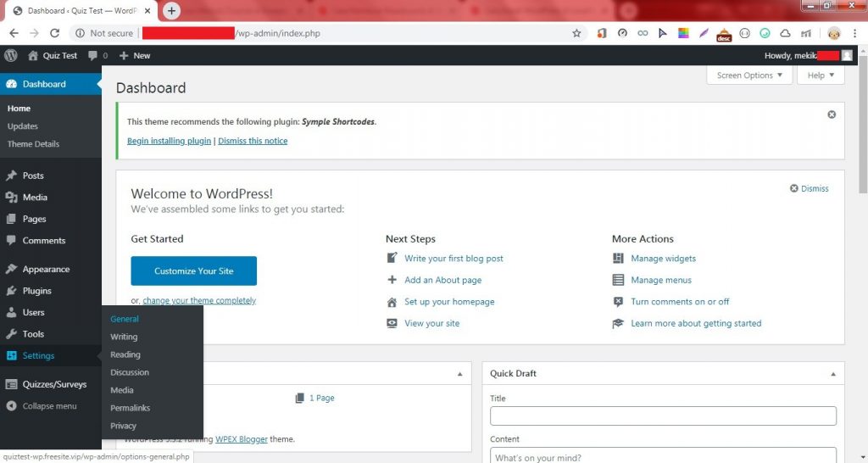The height and width of the screenshot is (463, 868).
Task: Click change your theme completely link
Action: [199, 300]
